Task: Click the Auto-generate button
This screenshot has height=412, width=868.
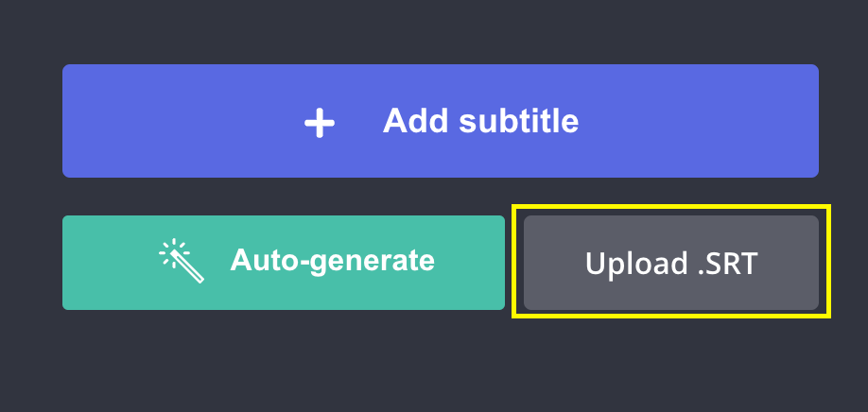Action: [284, 262]
